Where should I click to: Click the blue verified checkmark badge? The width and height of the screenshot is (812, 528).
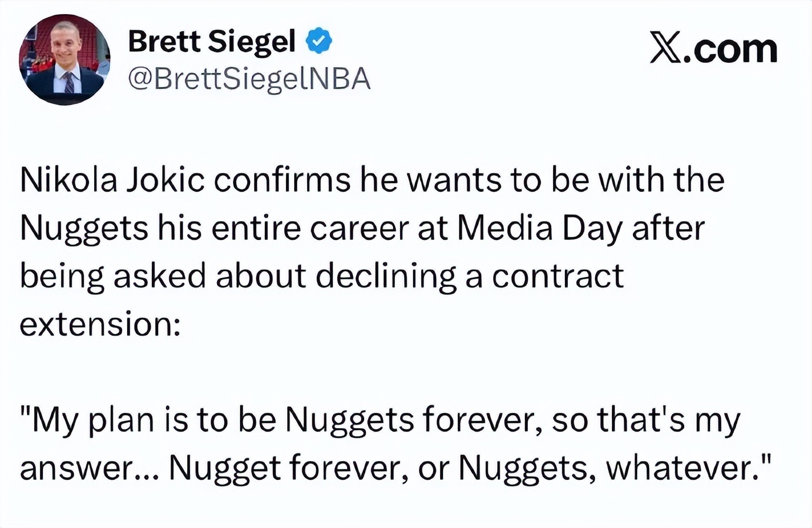point(319,41)
